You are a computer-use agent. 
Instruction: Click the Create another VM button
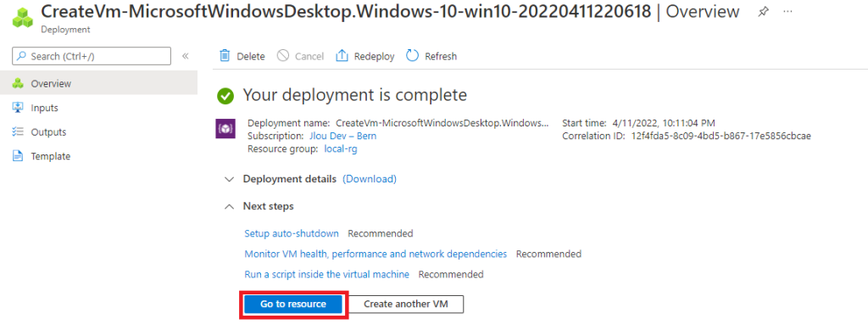406,304
